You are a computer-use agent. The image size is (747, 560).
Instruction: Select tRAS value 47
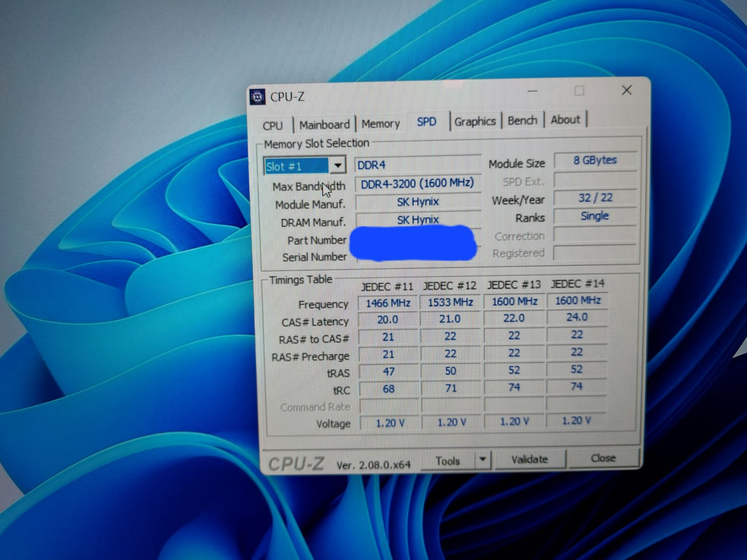pyautogui.click(x=389, y=372)
